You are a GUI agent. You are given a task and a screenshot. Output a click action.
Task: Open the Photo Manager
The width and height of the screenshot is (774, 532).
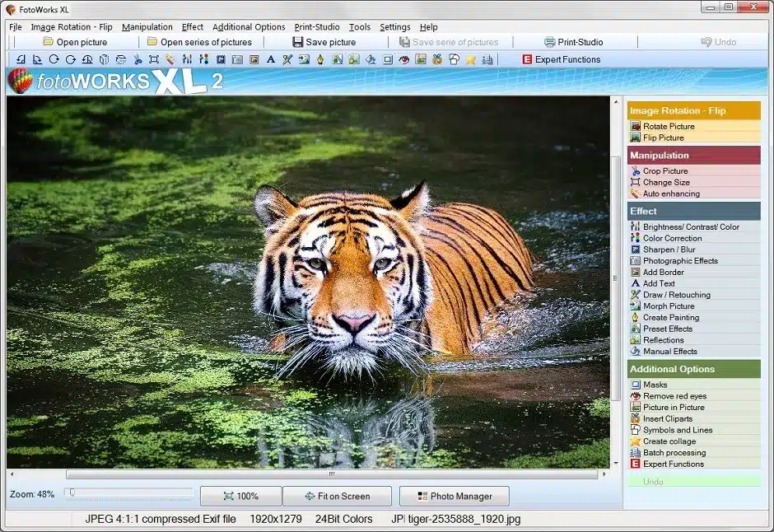[455, 496]
